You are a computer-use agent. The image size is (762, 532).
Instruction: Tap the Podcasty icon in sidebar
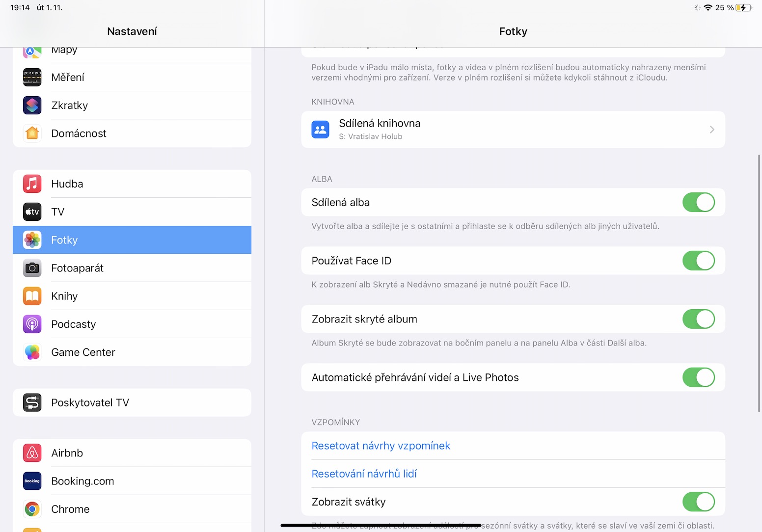click(32, 324)
